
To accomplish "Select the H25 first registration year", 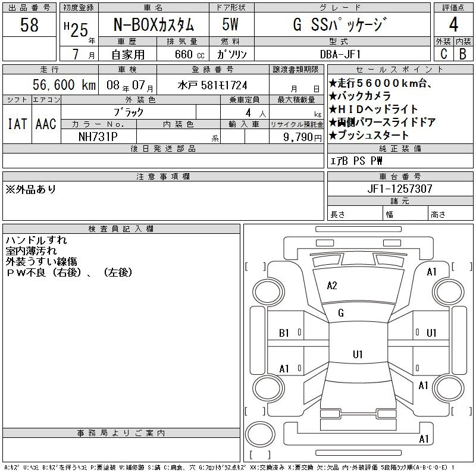I will [76, 30].
